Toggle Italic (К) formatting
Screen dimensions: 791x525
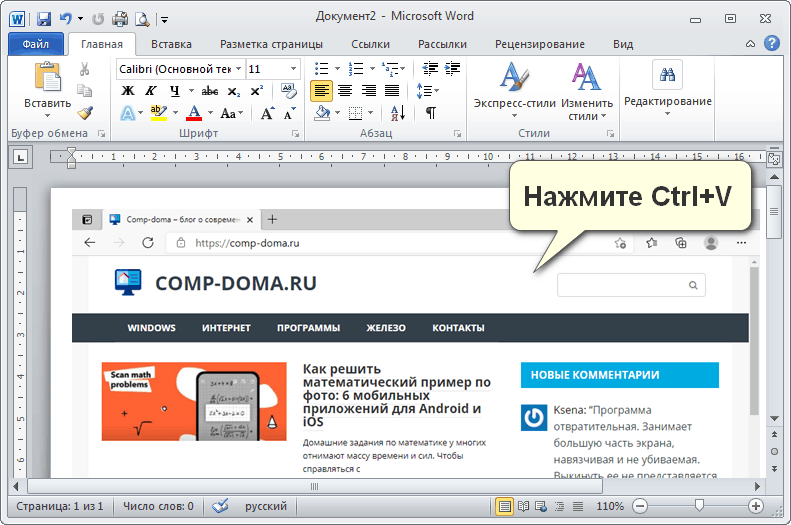[x=151, y=91]
